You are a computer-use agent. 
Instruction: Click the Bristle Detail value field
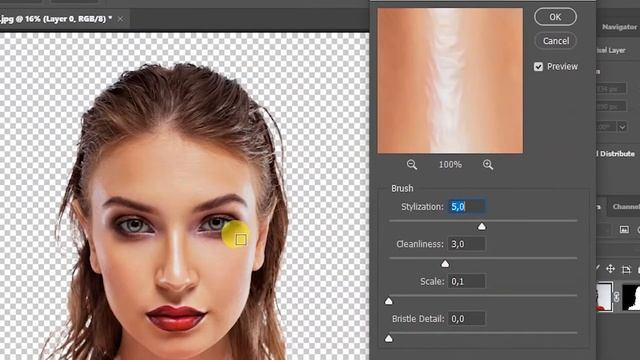pyautogui.click(x=467, y=319)
